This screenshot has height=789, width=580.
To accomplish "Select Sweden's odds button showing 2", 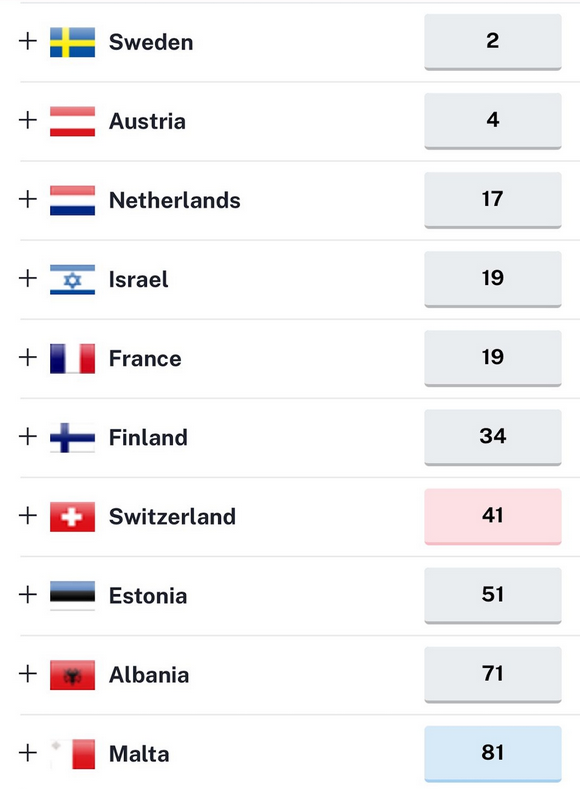I will pyautogui.click(x=492, y=42).
